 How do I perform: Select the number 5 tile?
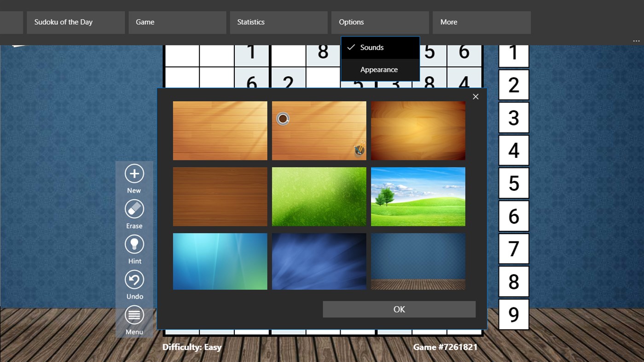pos(513,183)
